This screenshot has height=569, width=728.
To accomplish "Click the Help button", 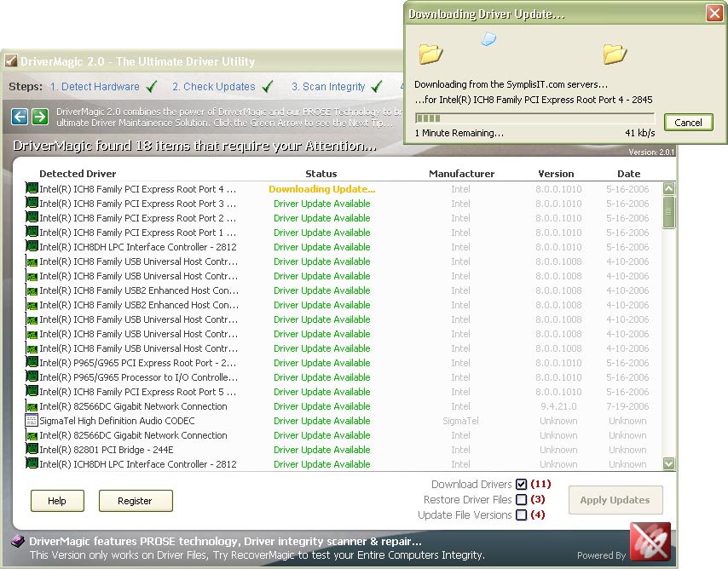I will tap(57, 501).
